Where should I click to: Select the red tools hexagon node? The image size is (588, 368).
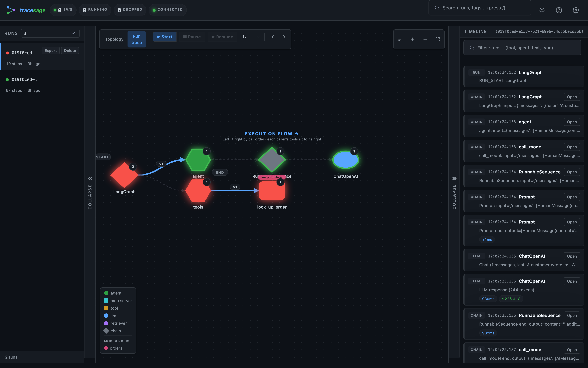(x=198, y=191)
